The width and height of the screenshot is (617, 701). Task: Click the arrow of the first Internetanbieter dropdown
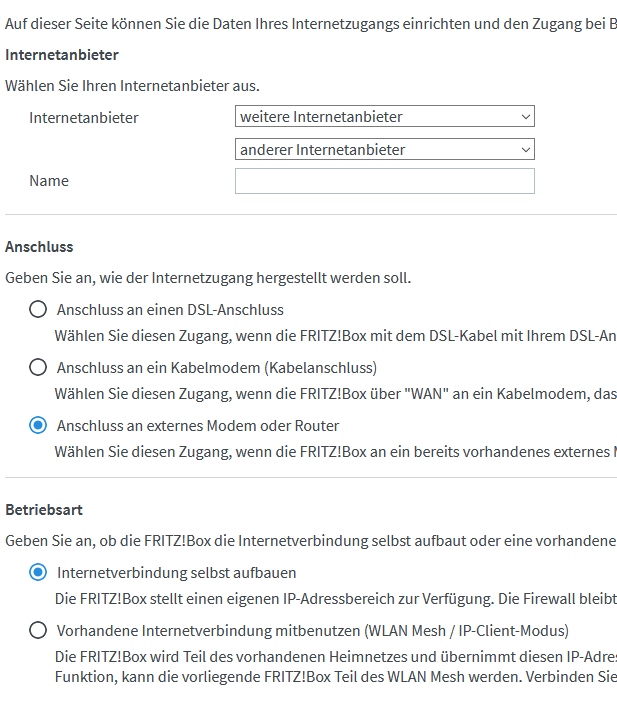[526, 117]
